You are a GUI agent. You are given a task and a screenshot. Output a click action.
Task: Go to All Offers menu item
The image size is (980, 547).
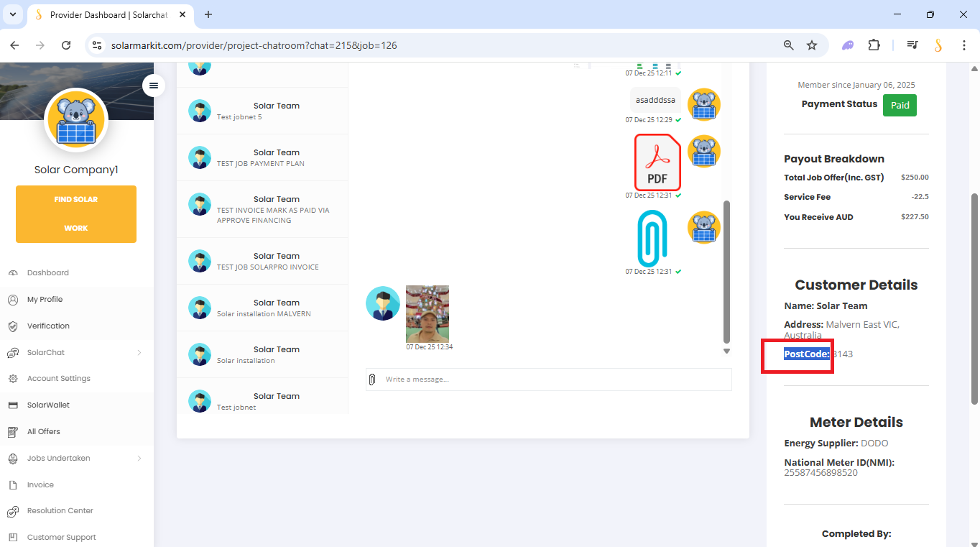tap(44, 432)
